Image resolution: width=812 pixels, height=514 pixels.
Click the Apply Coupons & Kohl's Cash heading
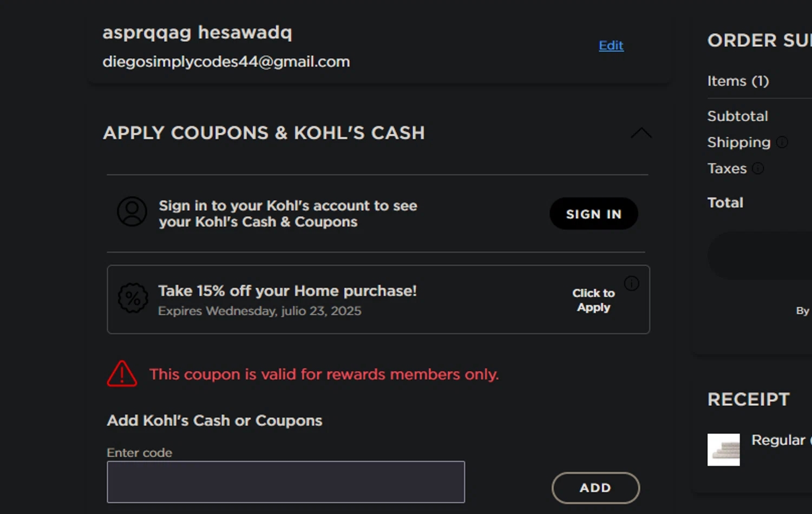tap(264, 133)
